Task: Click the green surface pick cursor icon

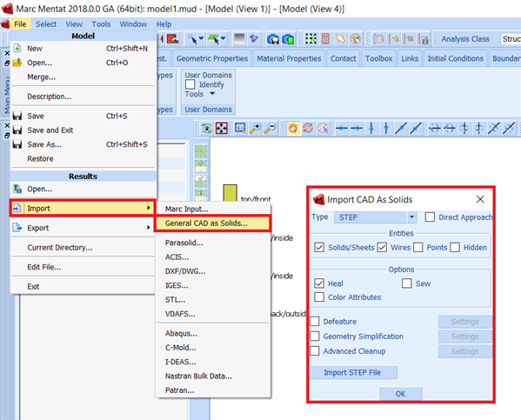Action: tap(213, 39)
